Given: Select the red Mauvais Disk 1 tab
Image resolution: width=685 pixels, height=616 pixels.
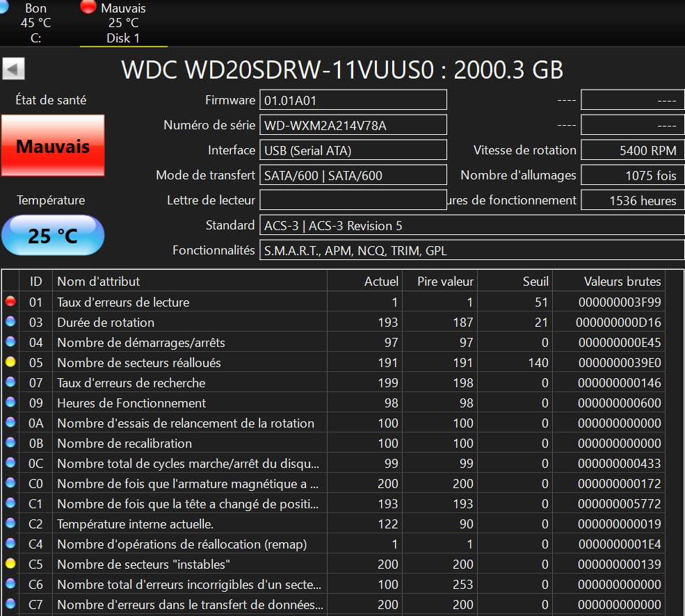Looking at the screenshot, I should (122, 23).
